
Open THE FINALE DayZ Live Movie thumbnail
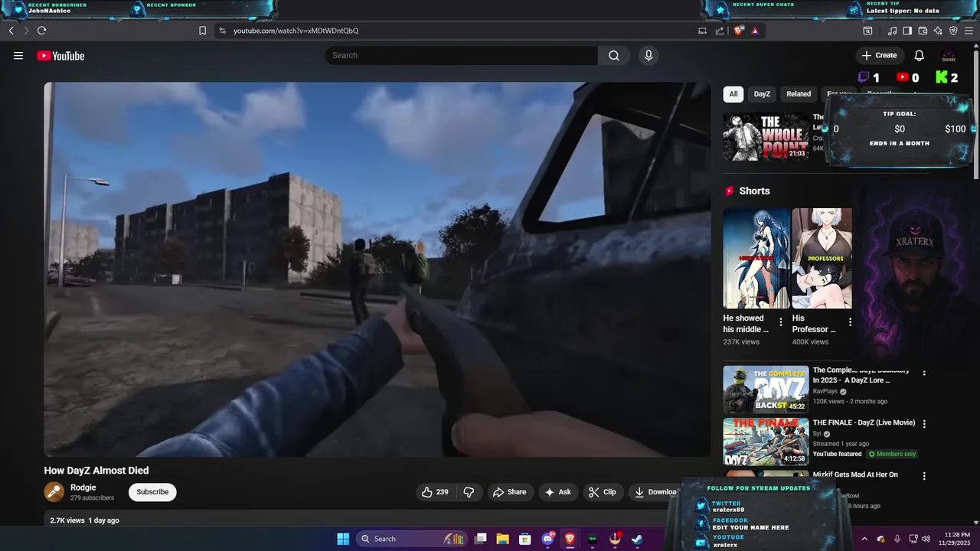[x=766, y=442]
